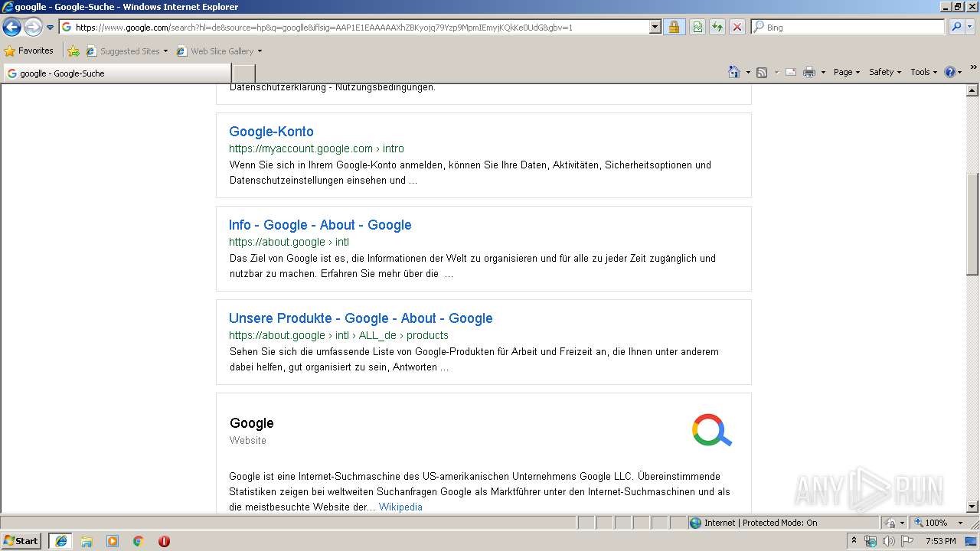Open Action Center flag tray icon
Screen dimensions: 980x551
pyautogui.click(x=906, y=541)
